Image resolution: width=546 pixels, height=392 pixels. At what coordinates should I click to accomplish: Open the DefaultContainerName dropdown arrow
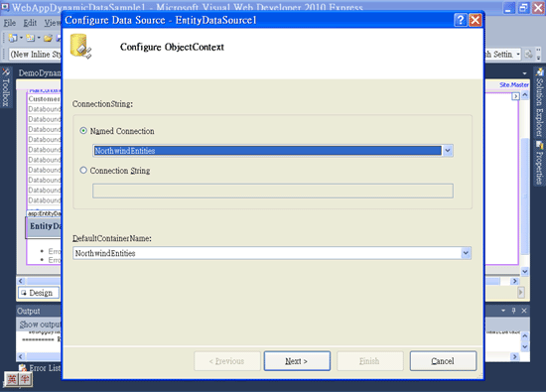point(466,253)
